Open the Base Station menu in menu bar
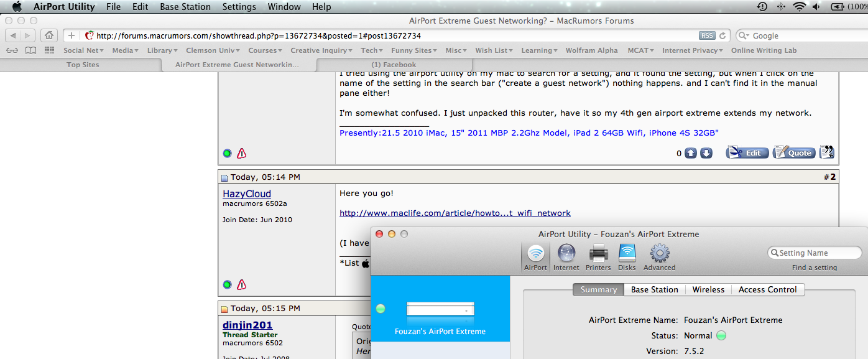868x359 pixels. [185, 7]
